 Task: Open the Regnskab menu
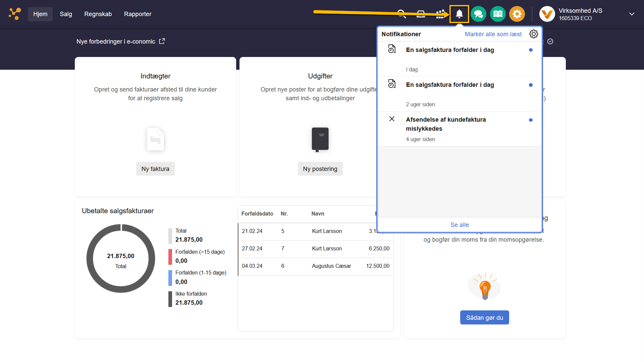click(98, 14)
